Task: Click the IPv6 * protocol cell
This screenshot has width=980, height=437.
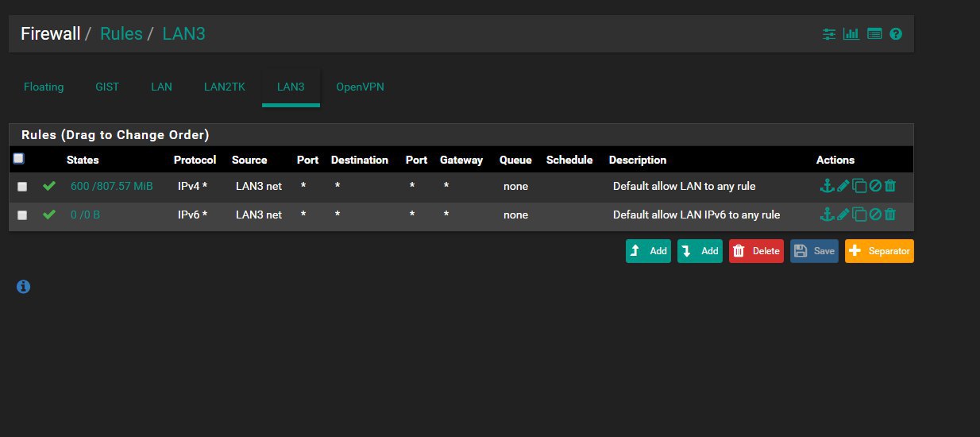Action: click(x=192, y=215)
